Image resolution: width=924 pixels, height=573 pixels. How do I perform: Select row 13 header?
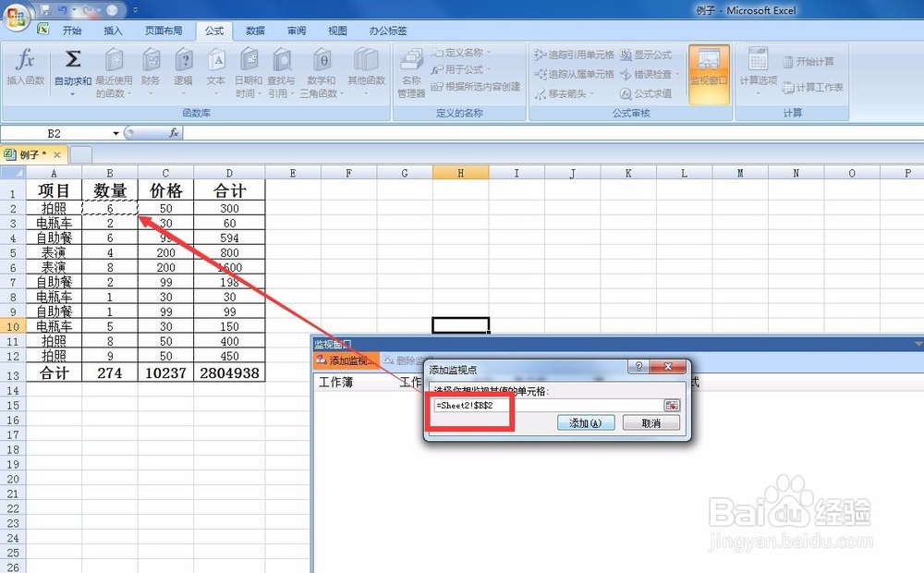click(13, 373)
